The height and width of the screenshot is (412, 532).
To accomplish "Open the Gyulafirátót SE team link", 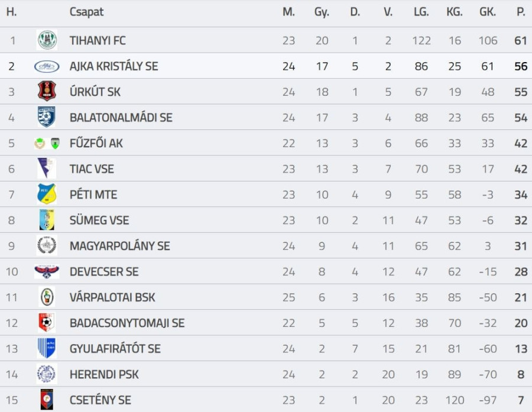I will [x=115, y=349].
